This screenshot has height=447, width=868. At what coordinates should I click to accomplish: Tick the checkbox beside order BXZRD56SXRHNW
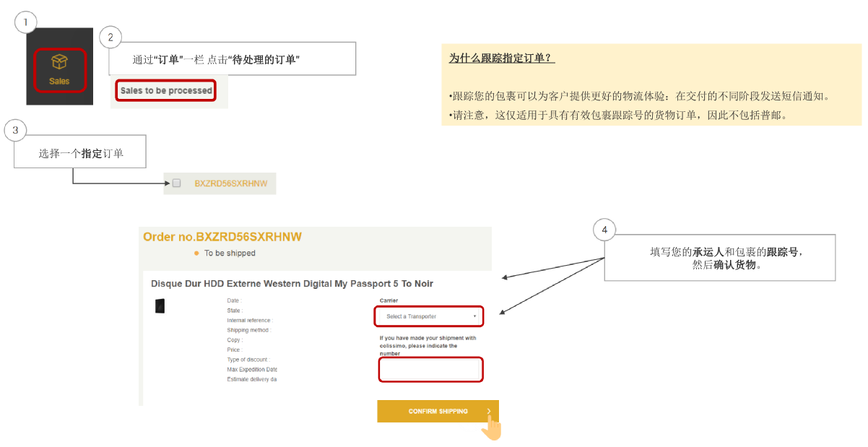point(176,183)
